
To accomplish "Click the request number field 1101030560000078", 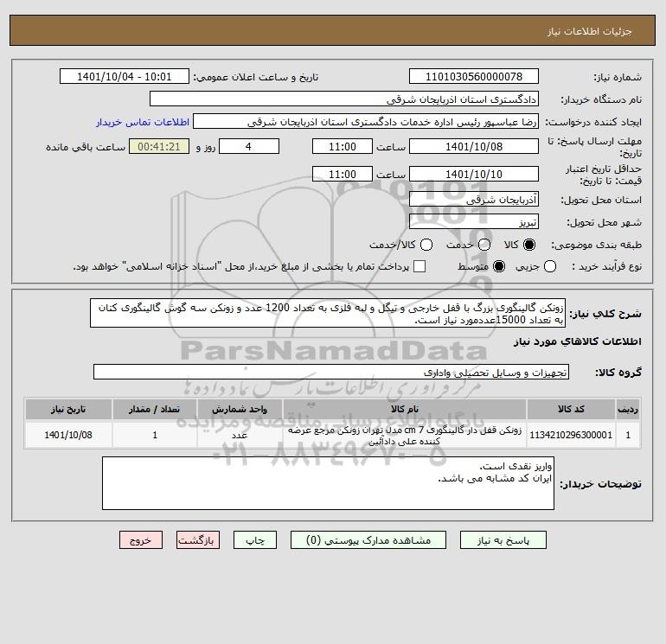I will (474, 76).
